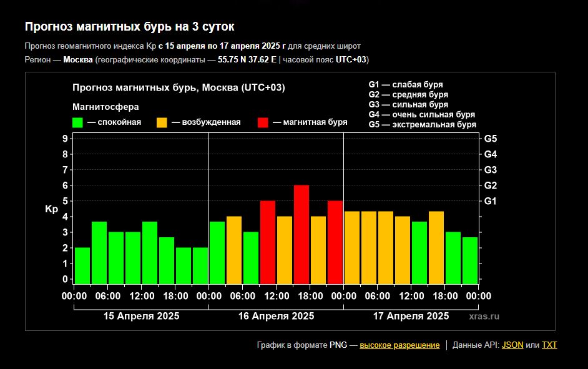Click the red "магнитная буря" legend swatch
The width and height of the screenshot is (588, 369).
tap(263, 122)
